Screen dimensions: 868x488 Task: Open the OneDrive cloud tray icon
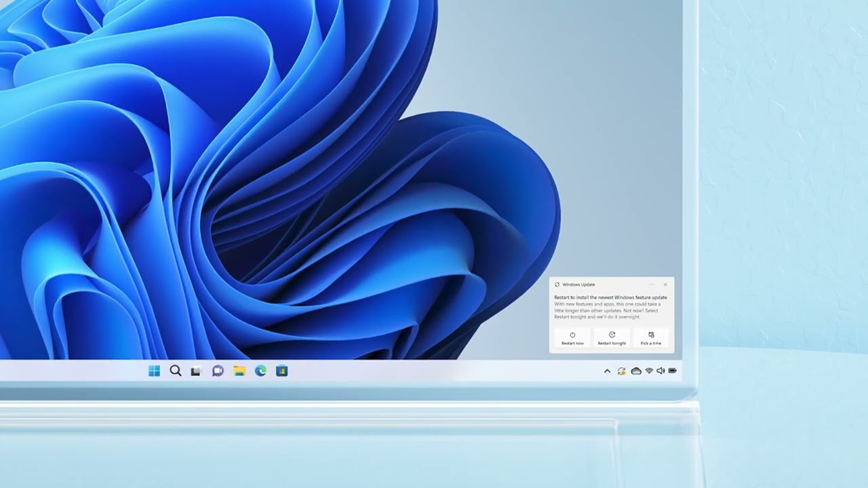tap(636, 371)
